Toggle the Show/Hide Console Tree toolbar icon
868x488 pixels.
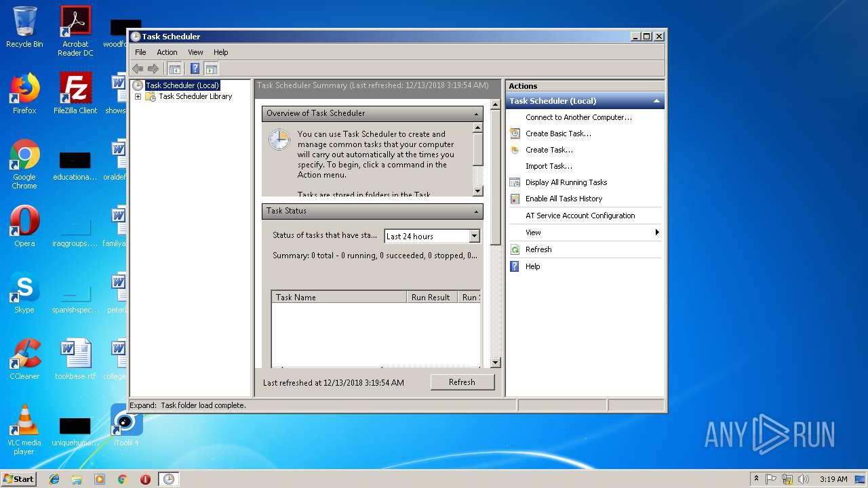pos(175,68)
